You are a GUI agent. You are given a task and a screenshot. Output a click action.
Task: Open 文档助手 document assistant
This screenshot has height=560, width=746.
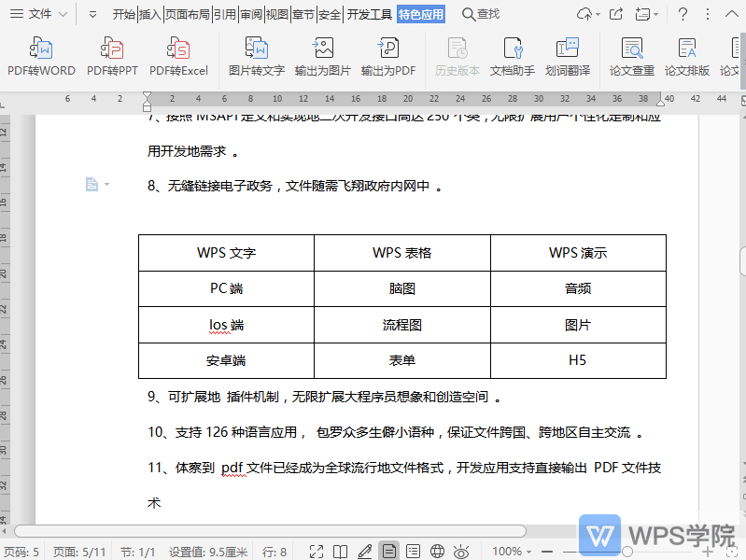513,57
